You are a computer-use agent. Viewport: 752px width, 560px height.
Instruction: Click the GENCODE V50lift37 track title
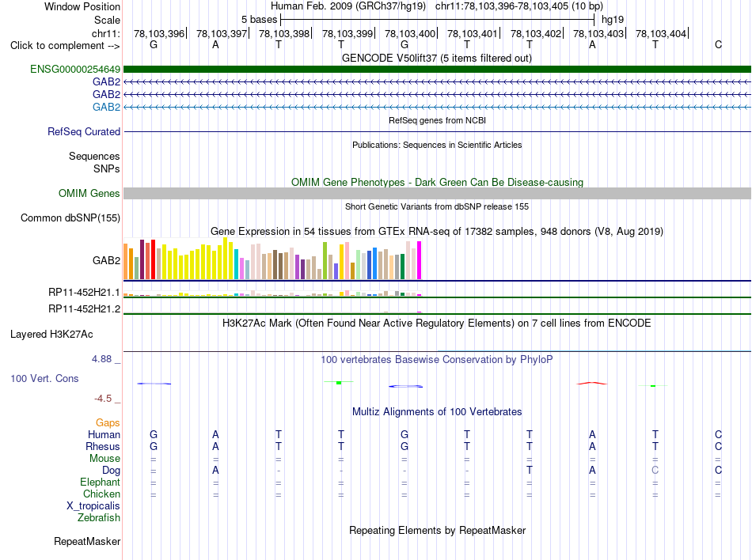pos(437,59)
